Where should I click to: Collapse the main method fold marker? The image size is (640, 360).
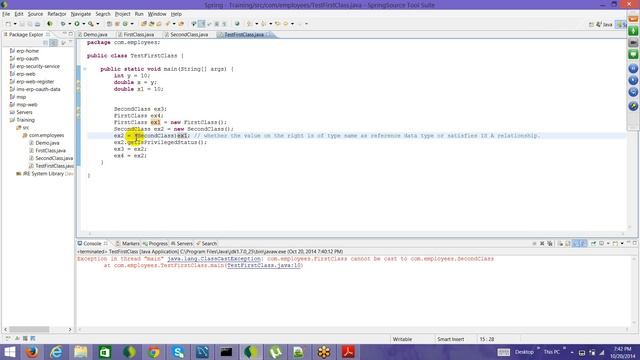click(85, 69)
